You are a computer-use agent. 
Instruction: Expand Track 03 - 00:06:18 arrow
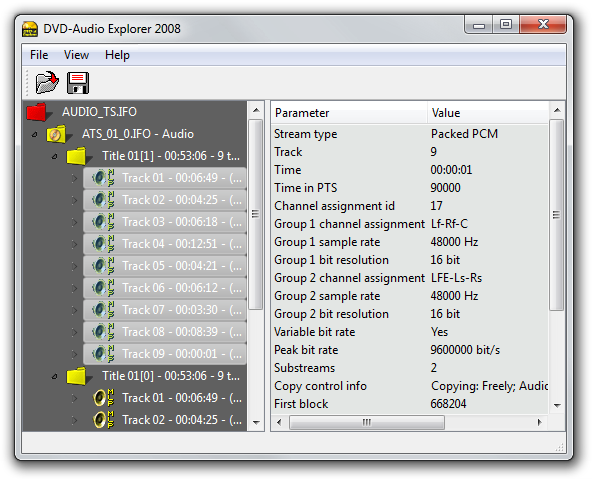point(74,222)
